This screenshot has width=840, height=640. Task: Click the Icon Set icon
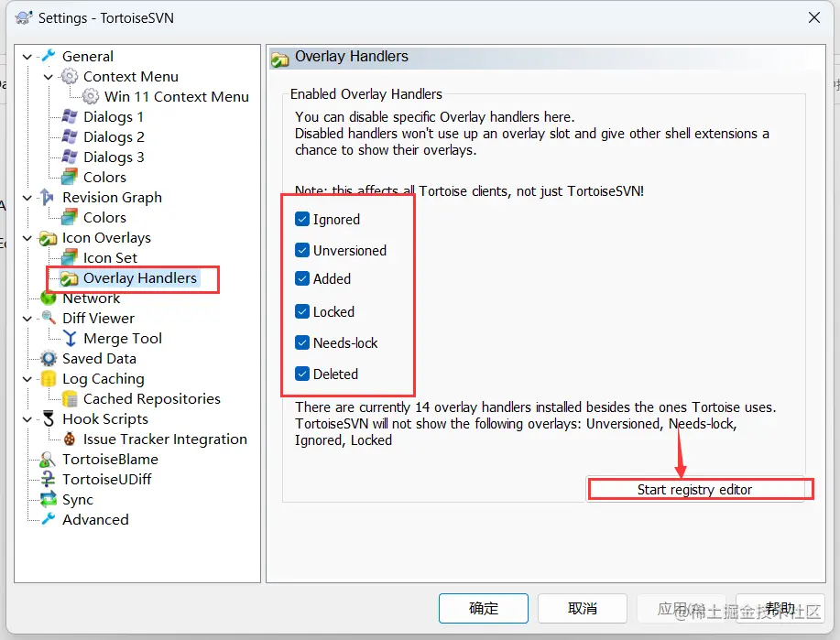point(70,257)
